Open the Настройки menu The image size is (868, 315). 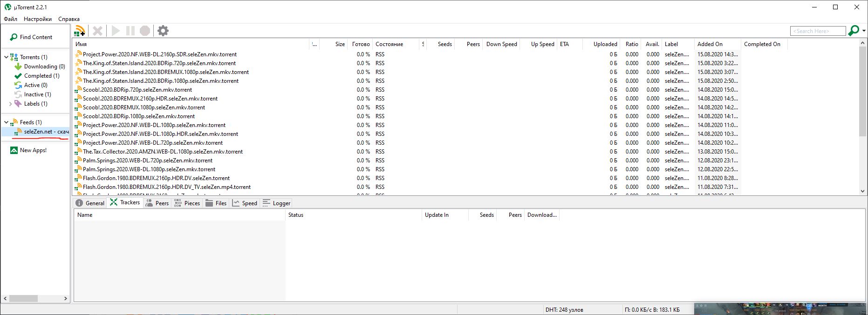point(38,19)
